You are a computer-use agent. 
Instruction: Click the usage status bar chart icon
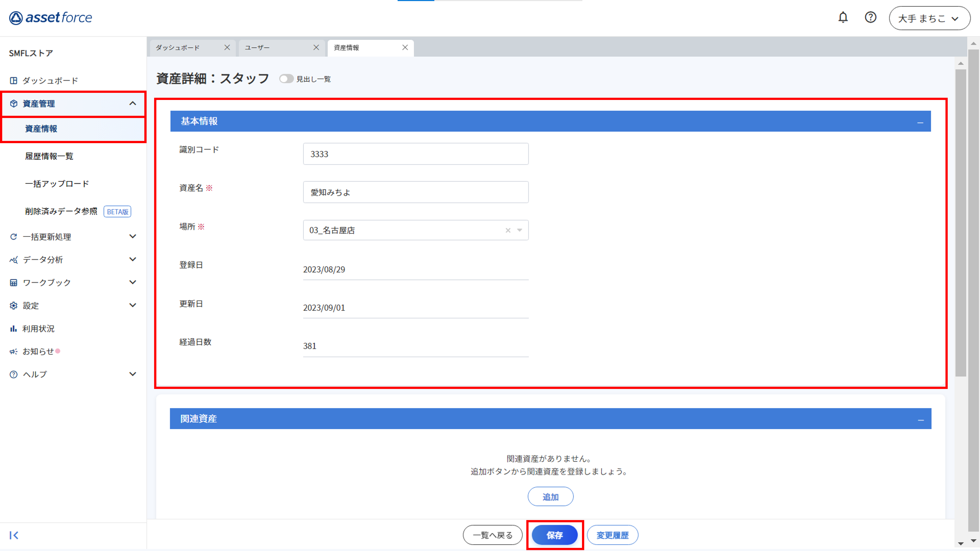14,329
